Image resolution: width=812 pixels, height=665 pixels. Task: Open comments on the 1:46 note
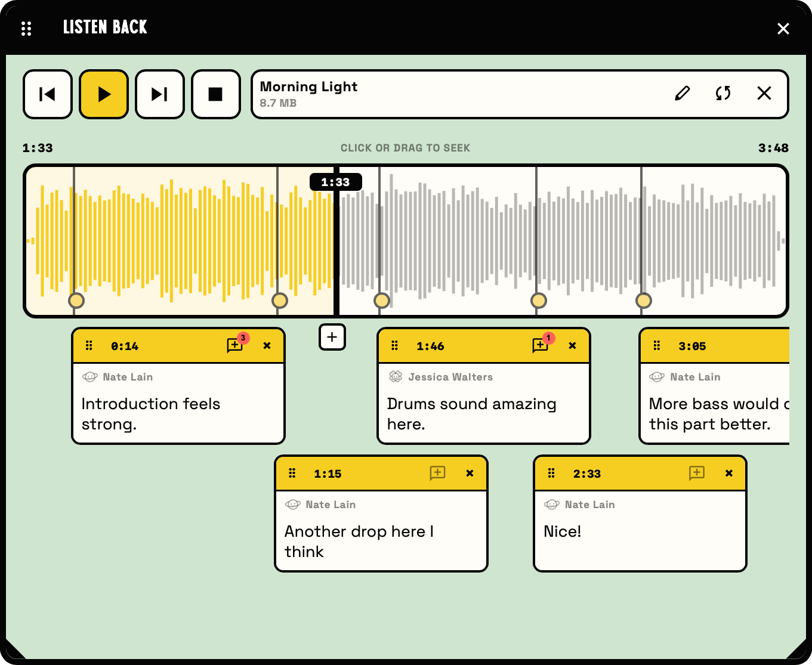tap(541, 345)
